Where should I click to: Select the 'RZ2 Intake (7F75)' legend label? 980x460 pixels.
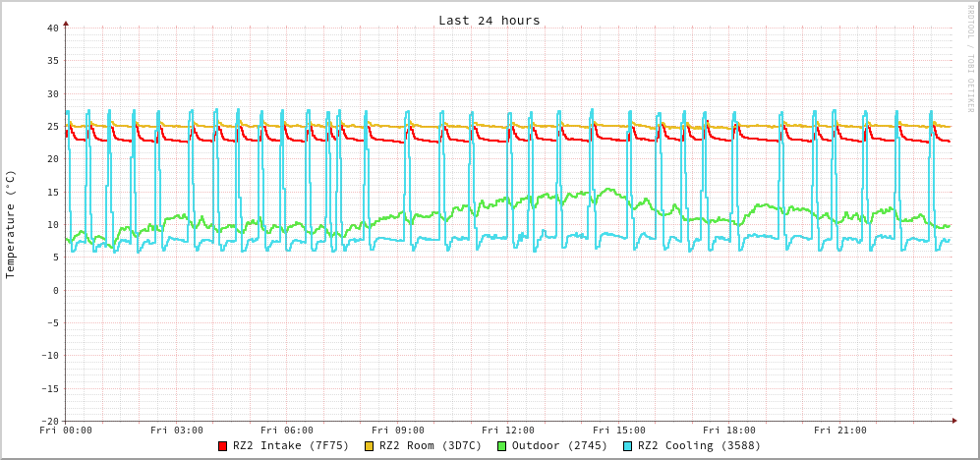(x=291, y=446)
